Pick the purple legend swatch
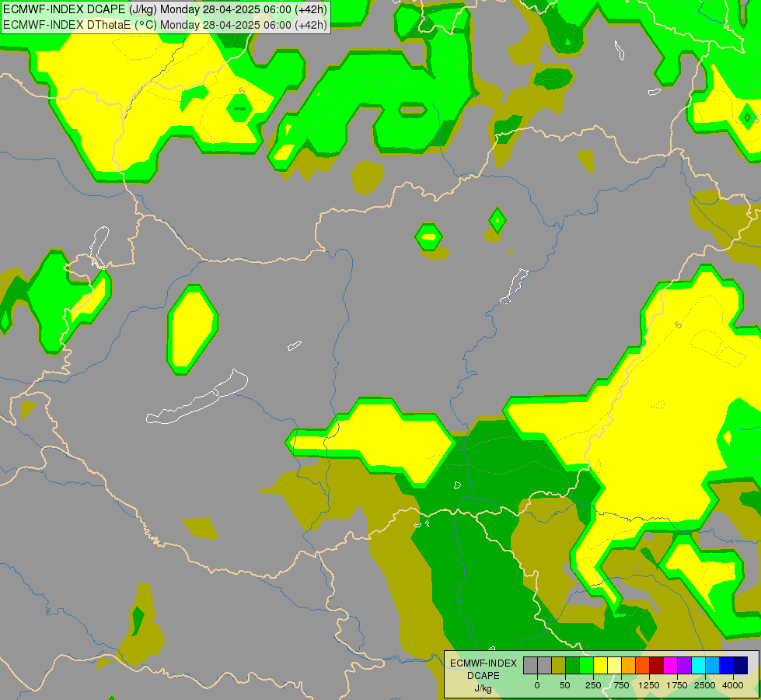The height and width of the screenshot is (700, 761). (x=685, y=665)
